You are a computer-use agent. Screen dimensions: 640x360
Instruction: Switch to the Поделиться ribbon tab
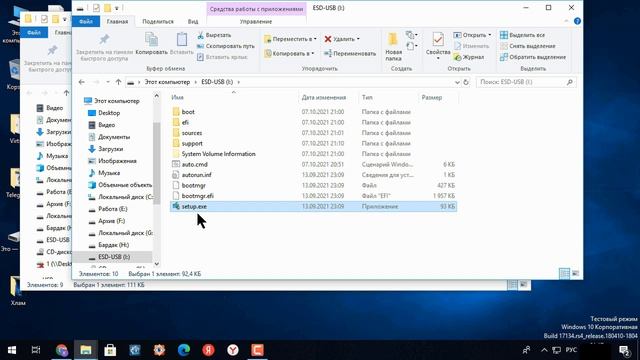(x=158, y=21)
